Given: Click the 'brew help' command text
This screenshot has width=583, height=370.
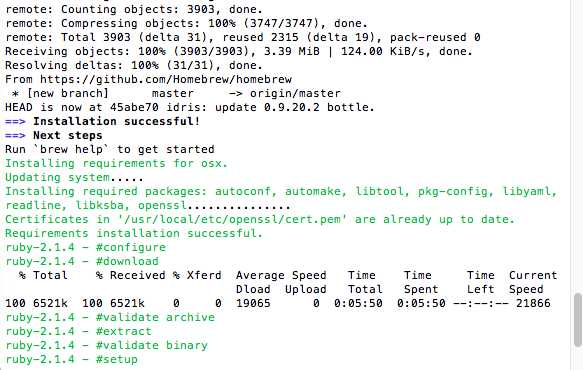Looking at the screenshot, I should click(x=71, y=149).
